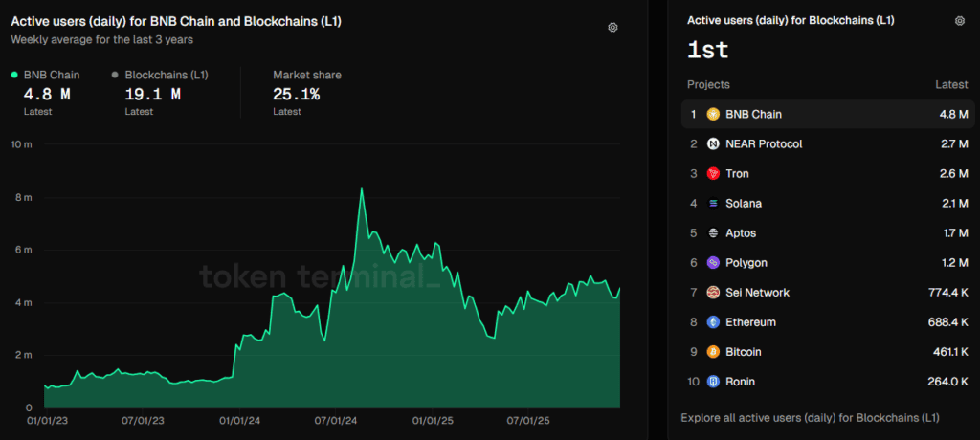Open Sei Network project name
The image size is (980, 440).
point(758,293)
